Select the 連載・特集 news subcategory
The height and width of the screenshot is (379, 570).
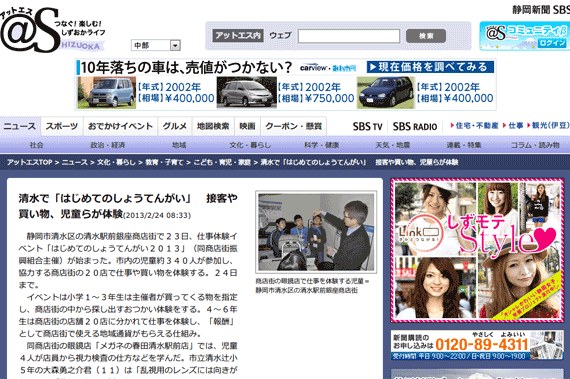[464, 145]
